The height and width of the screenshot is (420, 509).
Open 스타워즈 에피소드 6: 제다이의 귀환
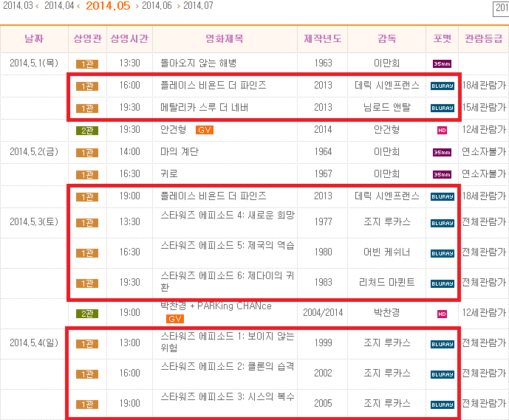(x=228, y=281)
